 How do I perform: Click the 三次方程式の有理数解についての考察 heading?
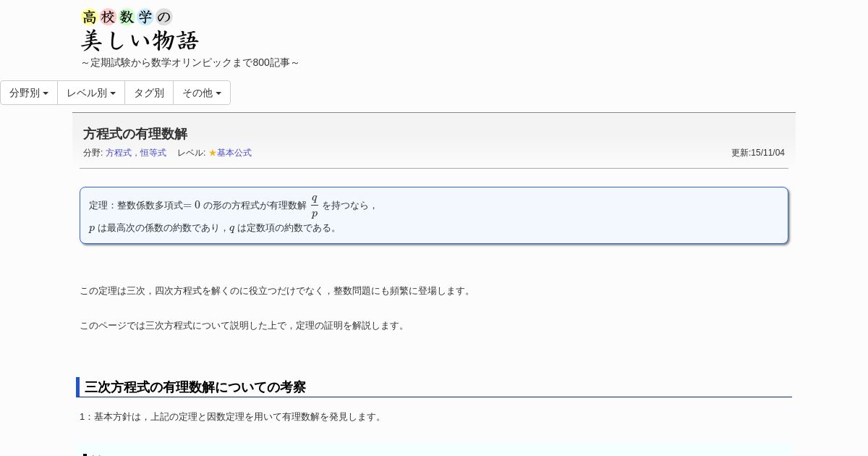[x=195, y=387]
